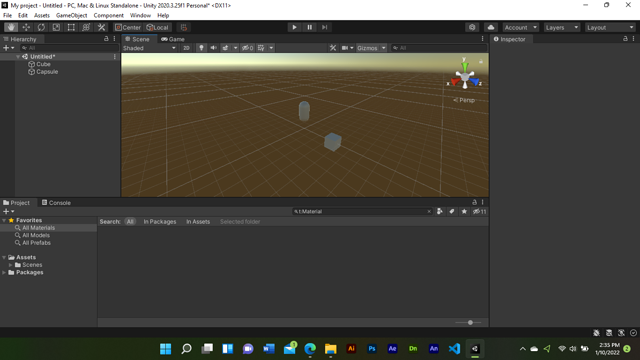The image size is (640, 360).
Task: Adjust the project icon size slider
Action: pos(469,322)
